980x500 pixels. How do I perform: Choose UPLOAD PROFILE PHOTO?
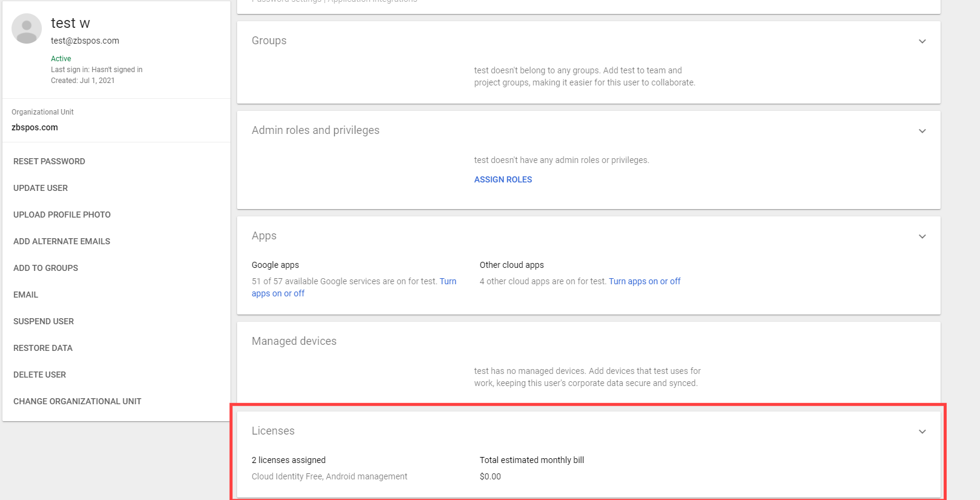point(62,215)
